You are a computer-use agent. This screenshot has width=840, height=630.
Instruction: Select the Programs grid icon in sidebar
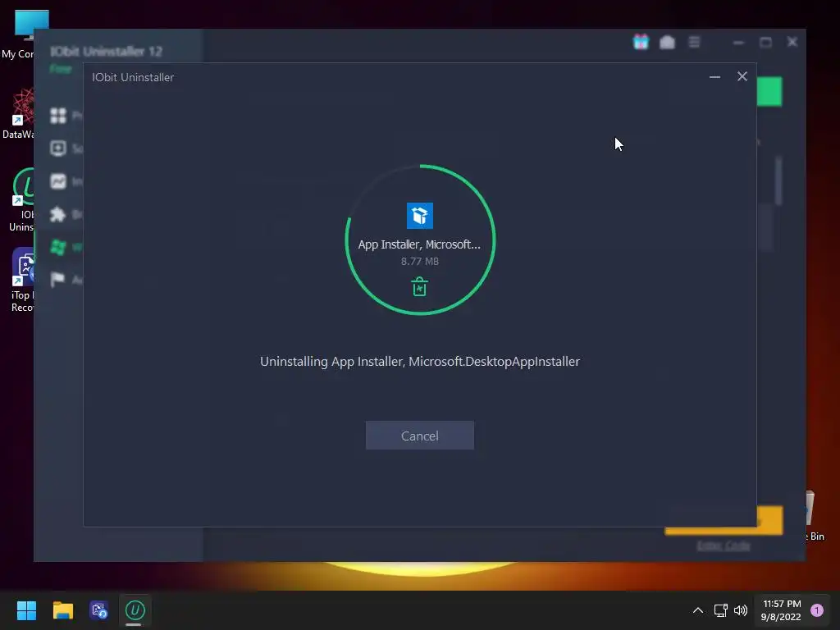tap(58, 116)
